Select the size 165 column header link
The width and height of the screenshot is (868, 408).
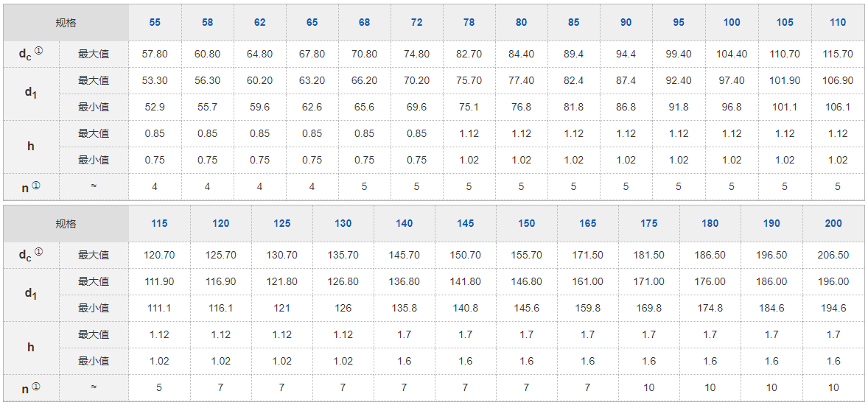point(588,223)
